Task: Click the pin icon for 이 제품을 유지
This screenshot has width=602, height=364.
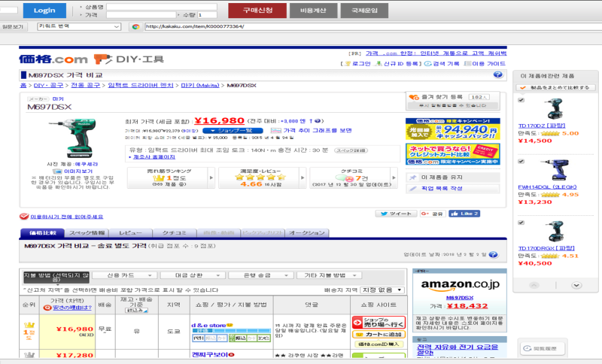Action: point(412,177)
